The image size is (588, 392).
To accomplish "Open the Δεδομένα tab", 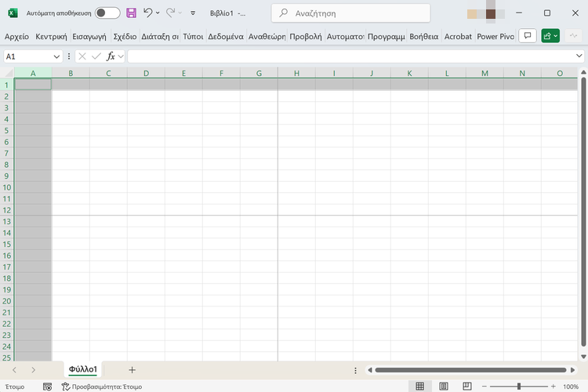I will (x=226, y=36).
